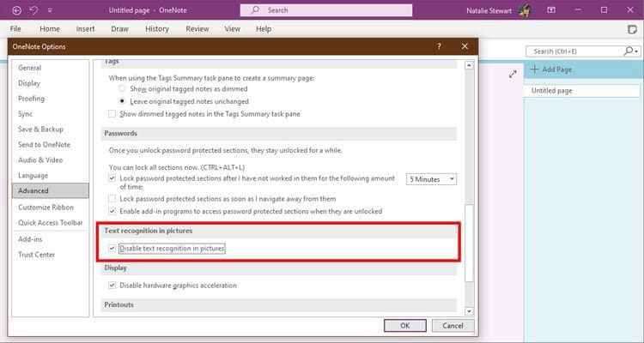This screenshot has height=343, width=644.
Task: Open Quick Access Toolbar category
Action: coord(50,222)
